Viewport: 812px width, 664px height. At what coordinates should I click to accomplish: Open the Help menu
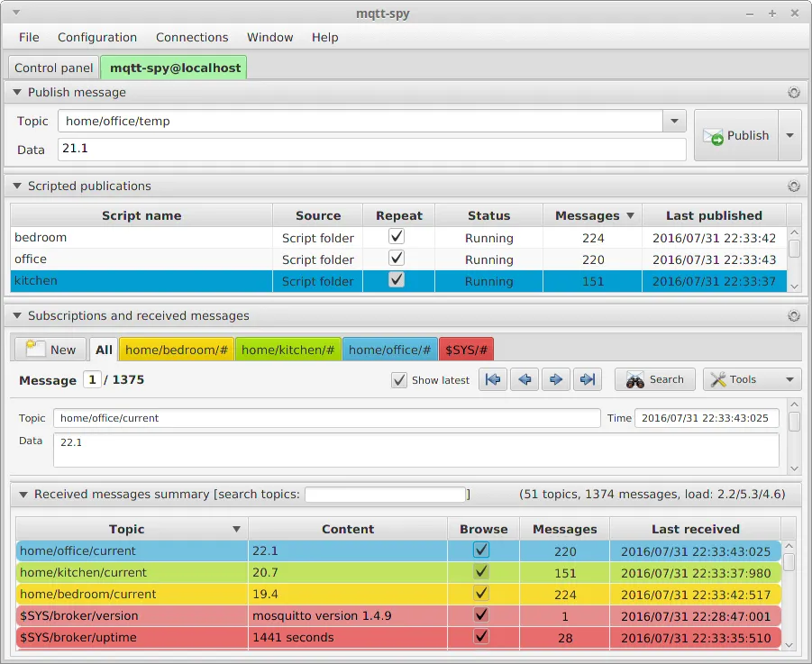[324, 37]
